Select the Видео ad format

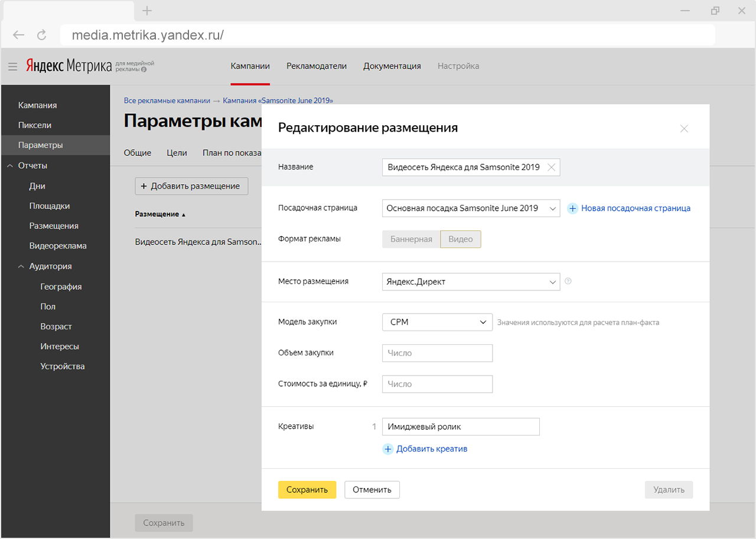[461, 239]
